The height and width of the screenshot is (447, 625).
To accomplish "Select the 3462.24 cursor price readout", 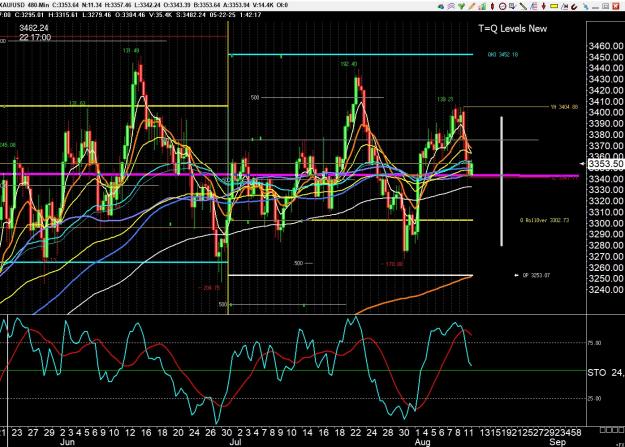I will point(34,28).
